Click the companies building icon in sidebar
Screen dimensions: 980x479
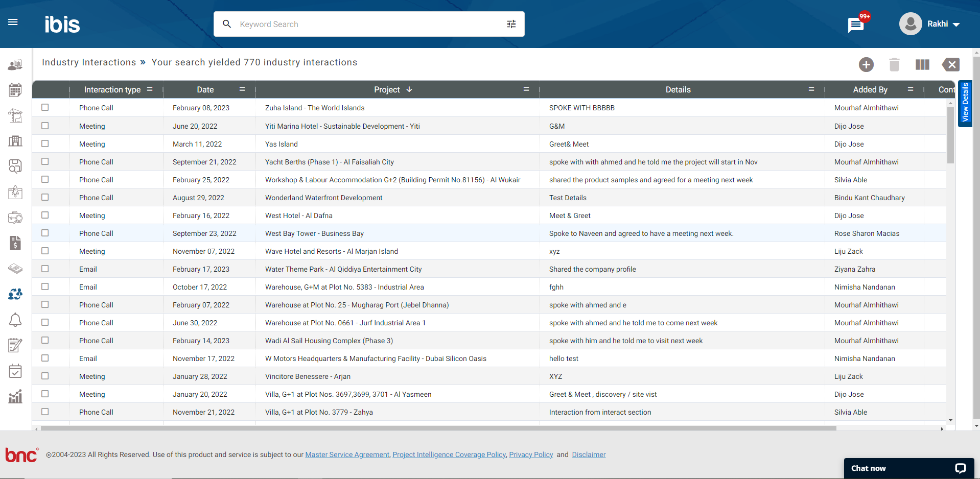click(x=15, y=141)
